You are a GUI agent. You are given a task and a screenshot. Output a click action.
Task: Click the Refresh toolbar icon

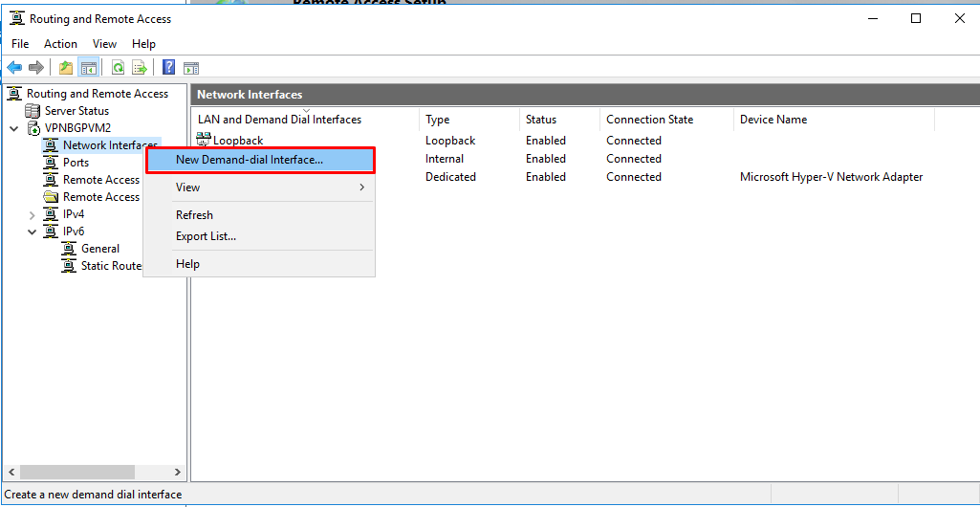tap(118, 67)
